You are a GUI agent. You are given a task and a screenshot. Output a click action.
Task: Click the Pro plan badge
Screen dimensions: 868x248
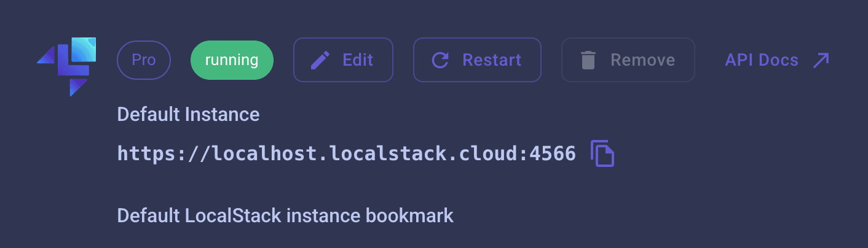[144, 60]
